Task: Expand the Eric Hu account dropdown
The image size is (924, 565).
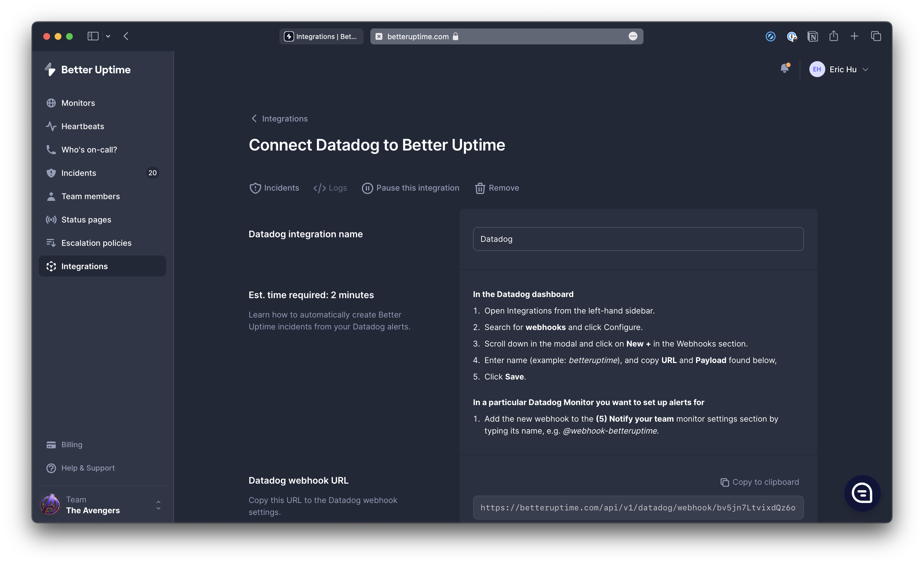Action: (x=839, y=69)
